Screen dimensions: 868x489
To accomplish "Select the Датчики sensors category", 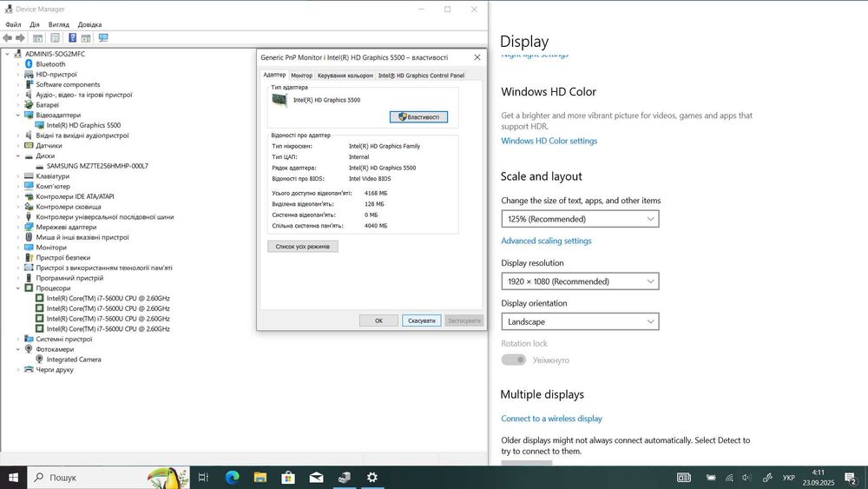I will coord(49,146).
